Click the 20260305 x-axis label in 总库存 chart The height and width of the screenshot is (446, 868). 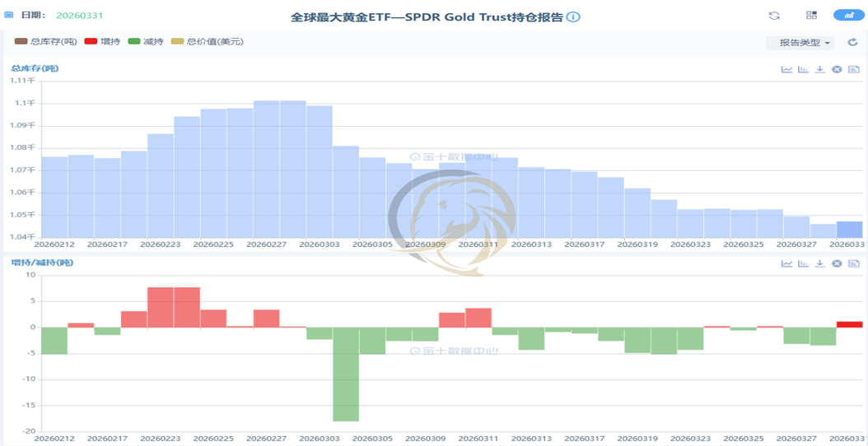point(372,244)
